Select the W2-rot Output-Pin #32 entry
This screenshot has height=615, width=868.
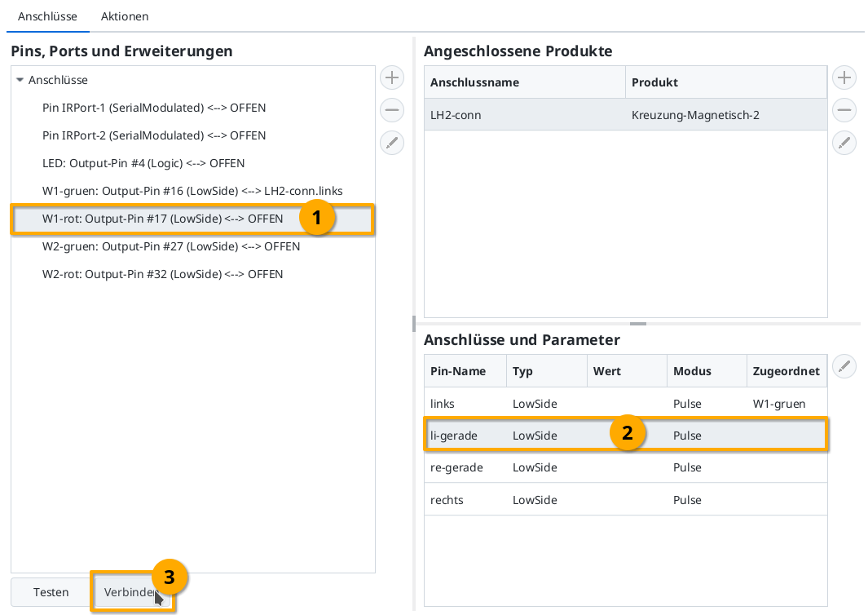point(163,274)
